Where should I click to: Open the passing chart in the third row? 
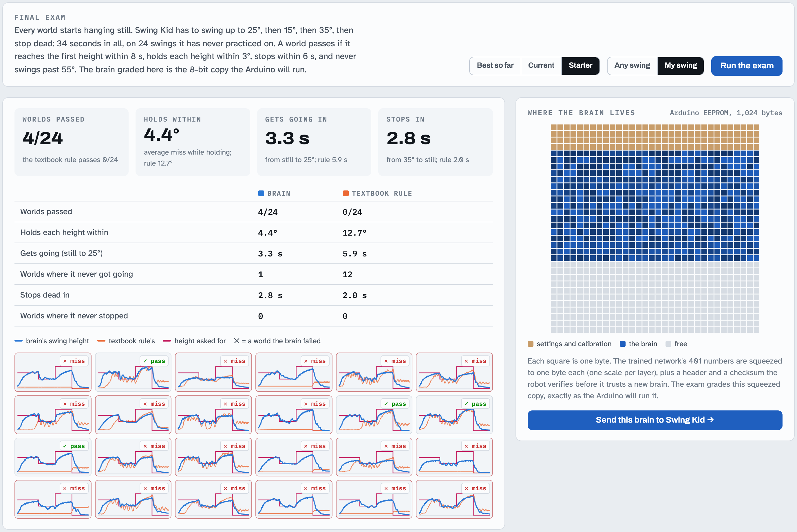click(x=53, y=457)
